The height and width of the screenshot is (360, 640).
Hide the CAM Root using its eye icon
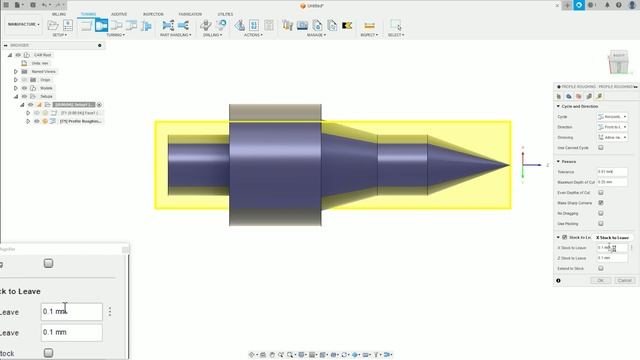point(18,55)
